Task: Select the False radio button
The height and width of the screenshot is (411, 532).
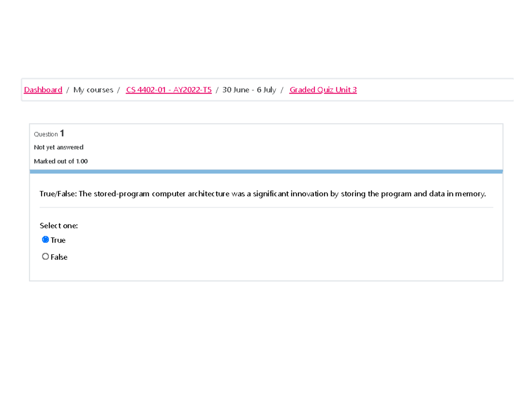Action: point(46,256)
